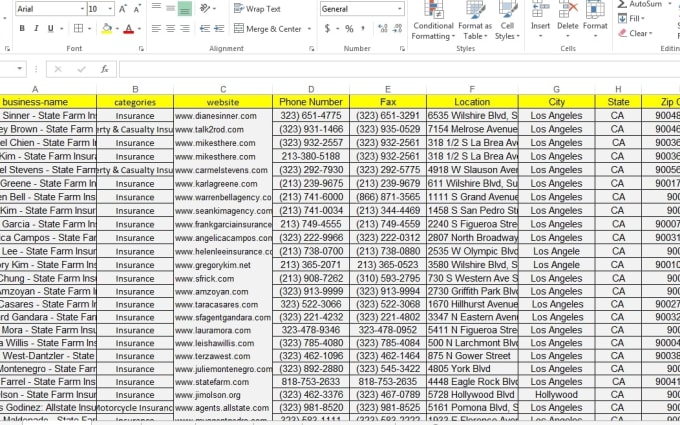The height and width of the screenshot is (425, 680).
Task: Toggle Italic formatting
Action: [x=36, y=29]
